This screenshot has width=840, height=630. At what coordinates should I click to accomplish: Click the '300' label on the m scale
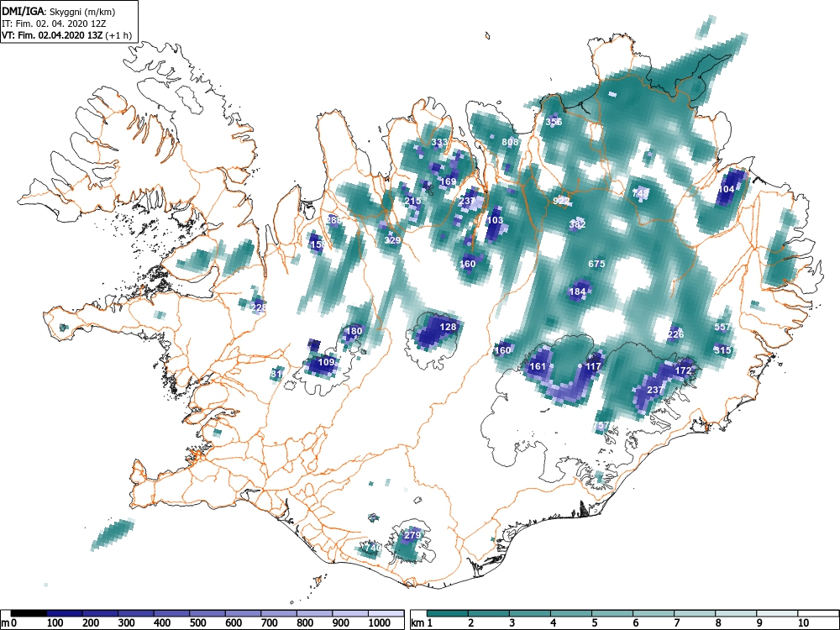(x=127, y=623)
